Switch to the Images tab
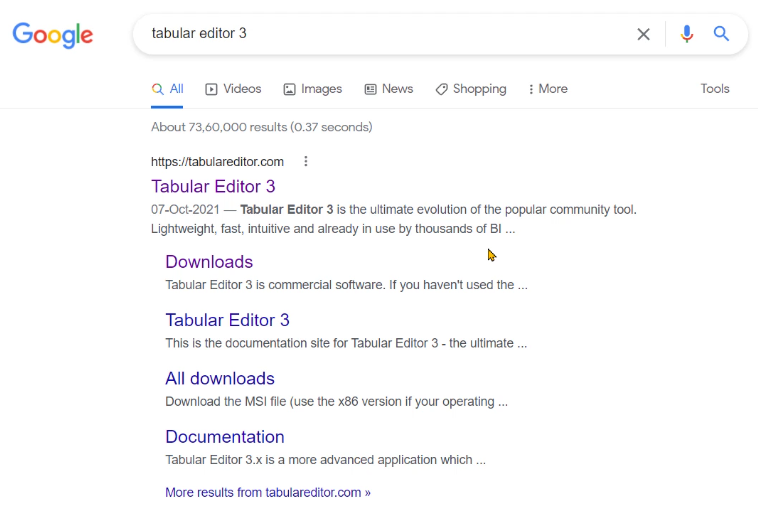Image resolution: width=758 pixels, height=523 pixels. [x=312, y=89]
